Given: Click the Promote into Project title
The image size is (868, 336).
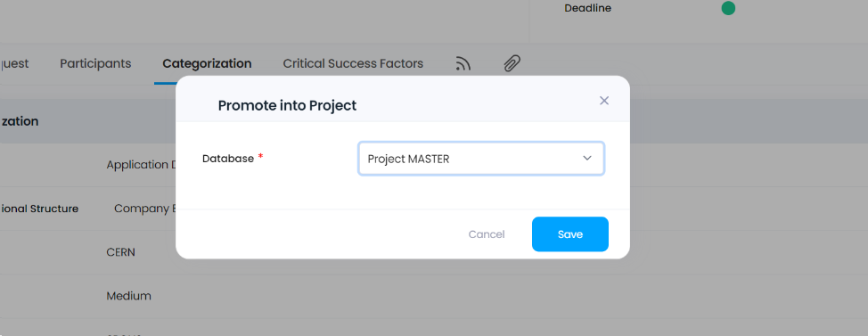Looking at the screenshot, I should coord(287,105).
